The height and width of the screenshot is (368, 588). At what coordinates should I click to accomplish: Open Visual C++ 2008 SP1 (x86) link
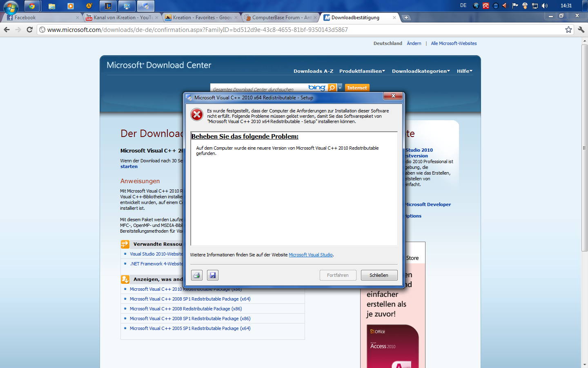pos(190,319)
